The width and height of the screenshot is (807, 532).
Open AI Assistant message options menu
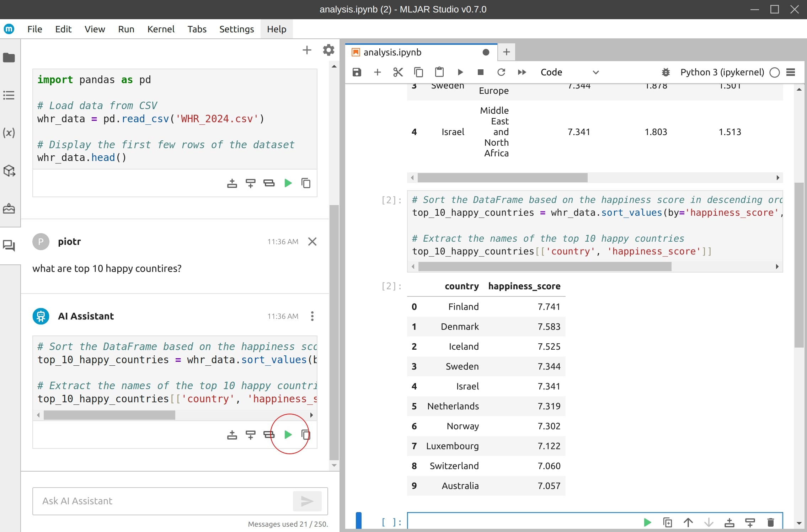point(312,316)
